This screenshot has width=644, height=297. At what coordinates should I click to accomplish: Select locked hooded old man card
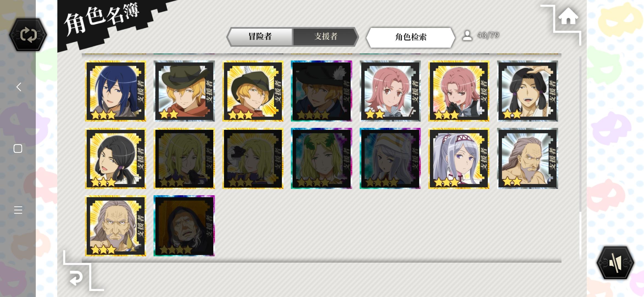coord(184,226)
